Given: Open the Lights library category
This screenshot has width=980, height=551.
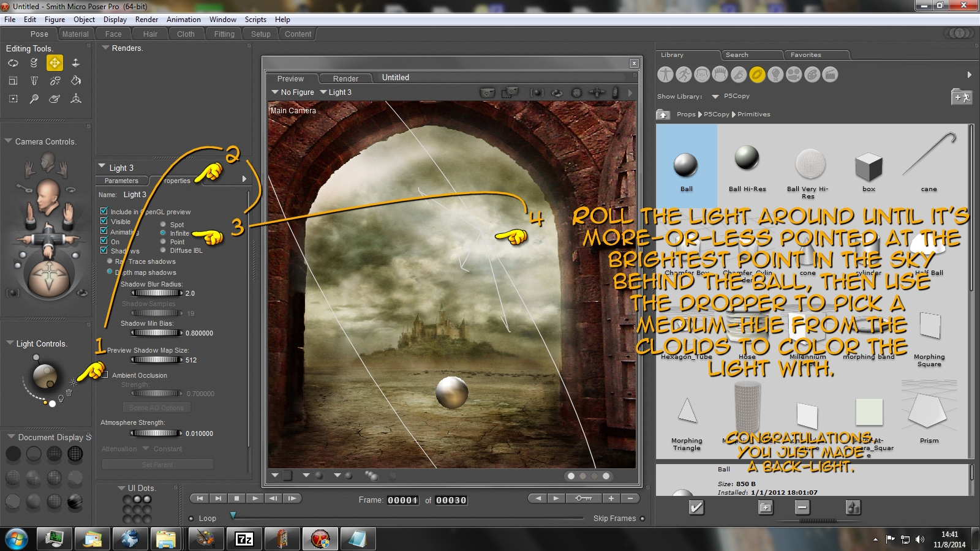Looking at the screenshot, I should tap(775, 75).
